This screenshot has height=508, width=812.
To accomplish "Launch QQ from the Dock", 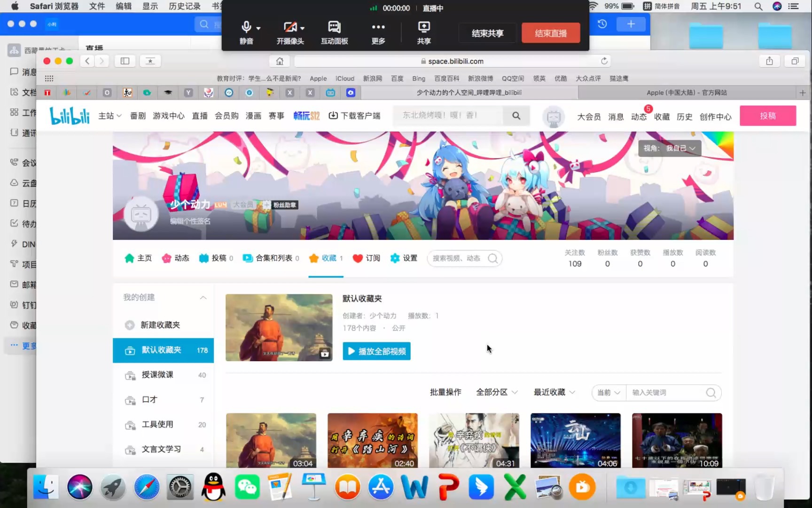I will (x=213, y=487).
